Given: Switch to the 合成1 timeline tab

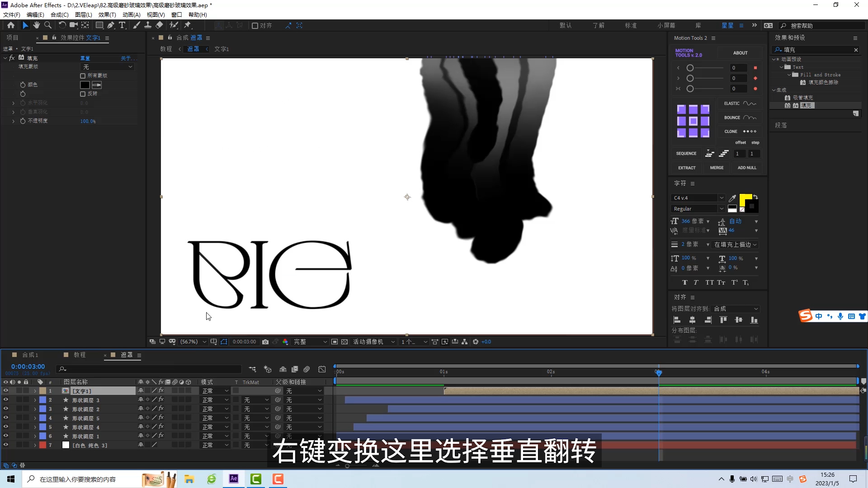Looking at the screenshot, I should click(30, 355).
